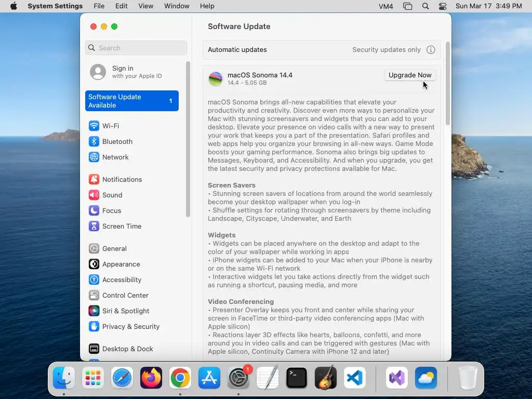The width and height of the screenshot is (532, 399).
Task: Click System Settings Dock icon with badge
Action: click(238, 378)
